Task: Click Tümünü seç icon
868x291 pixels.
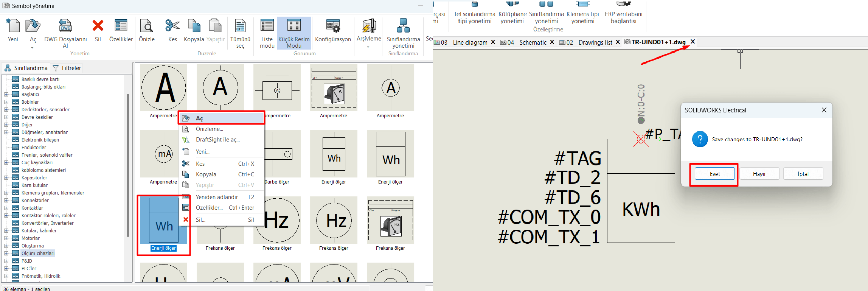Action: (x=240, y=26)
